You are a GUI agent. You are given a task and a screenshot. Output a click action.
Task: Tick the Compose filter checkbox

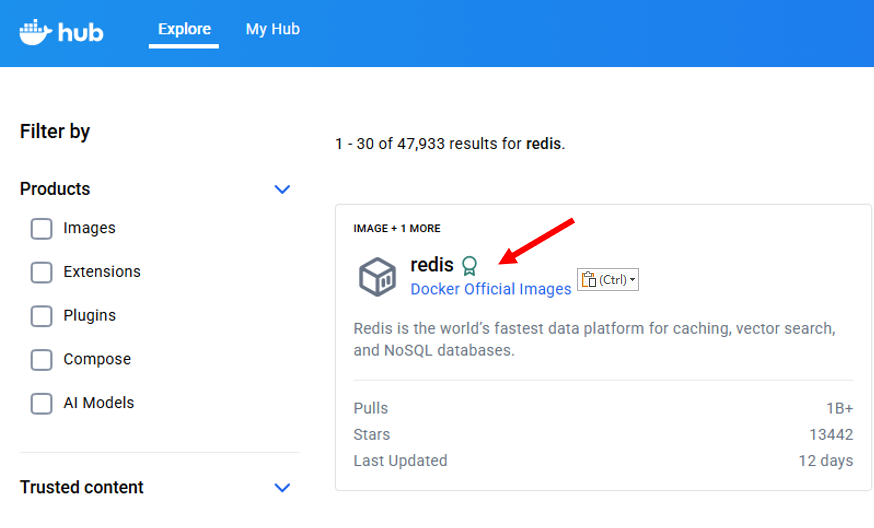41,360
